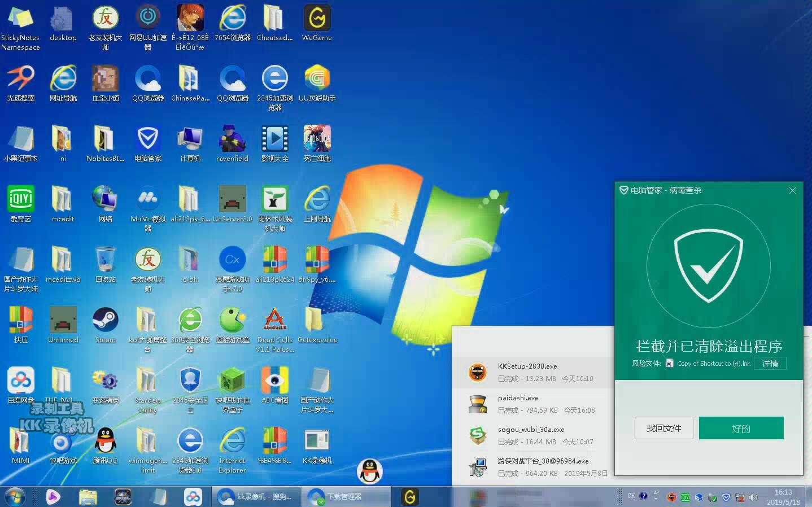
Task: Open the file explorer taskbar icon
Action: pyautogui.click(x=88, y=497)
